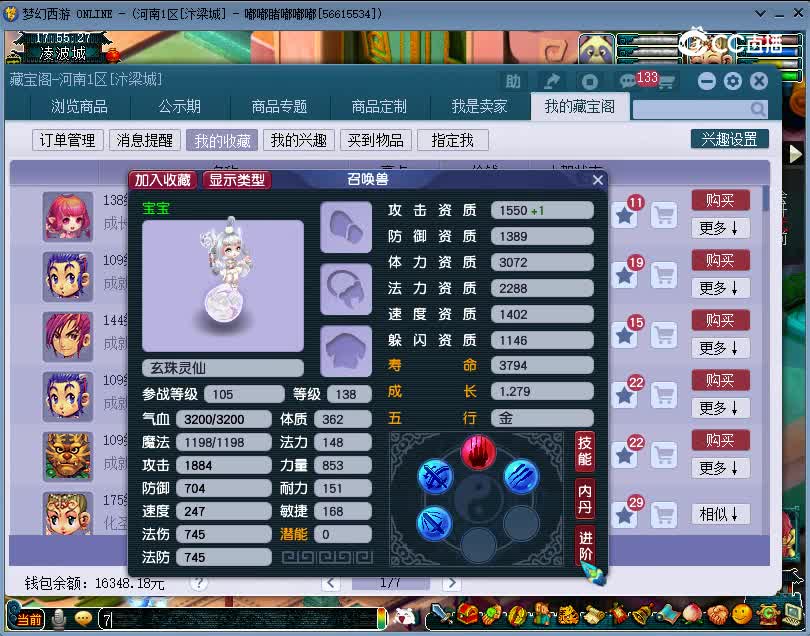Open the 指定我 sub-tab

[453, 140]
